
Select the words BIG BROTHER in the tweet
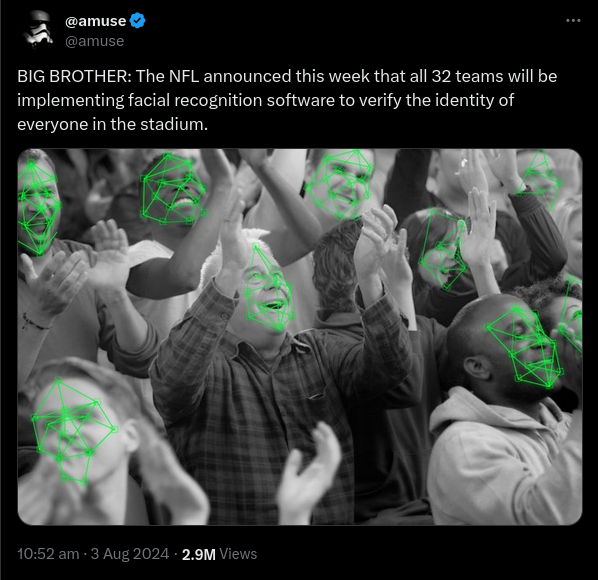click(x=74, y=76)
